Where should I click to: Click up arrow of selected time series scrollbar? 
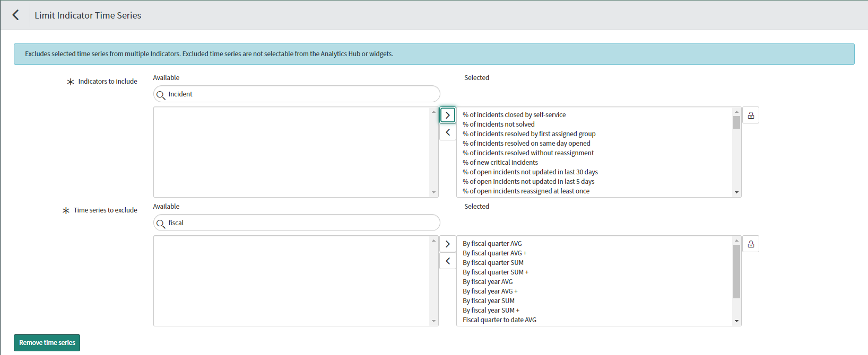tap(736, 241)
